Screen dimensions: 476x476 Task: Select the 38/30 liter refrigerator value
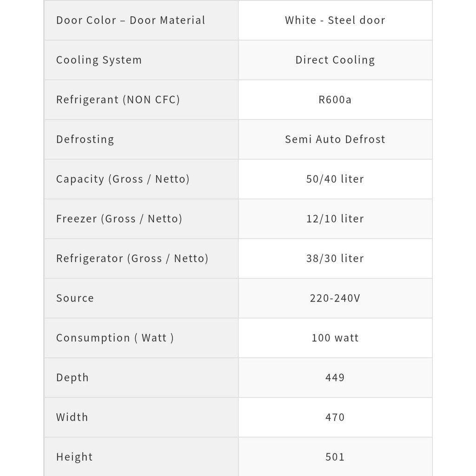(x=335, y=258)
